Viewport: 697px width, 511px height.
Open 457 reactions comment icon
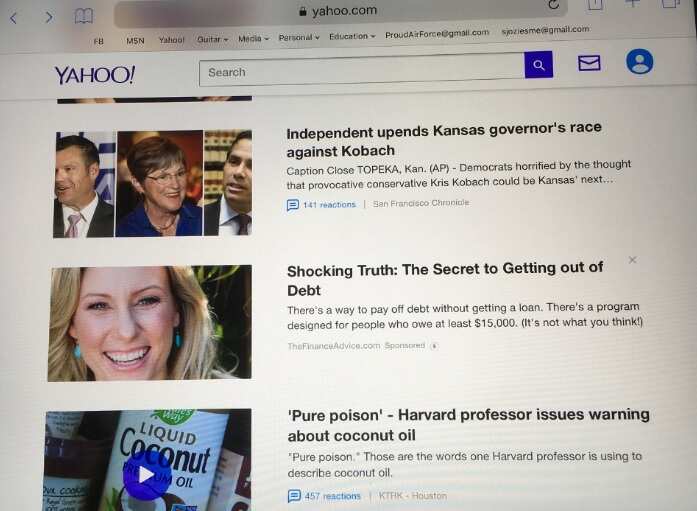[x=294, y=496]
